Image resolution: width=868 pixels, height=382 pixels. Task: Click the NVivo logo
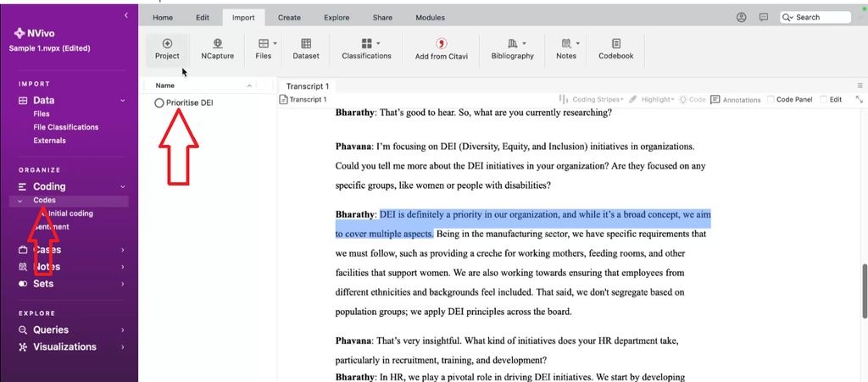19,33
